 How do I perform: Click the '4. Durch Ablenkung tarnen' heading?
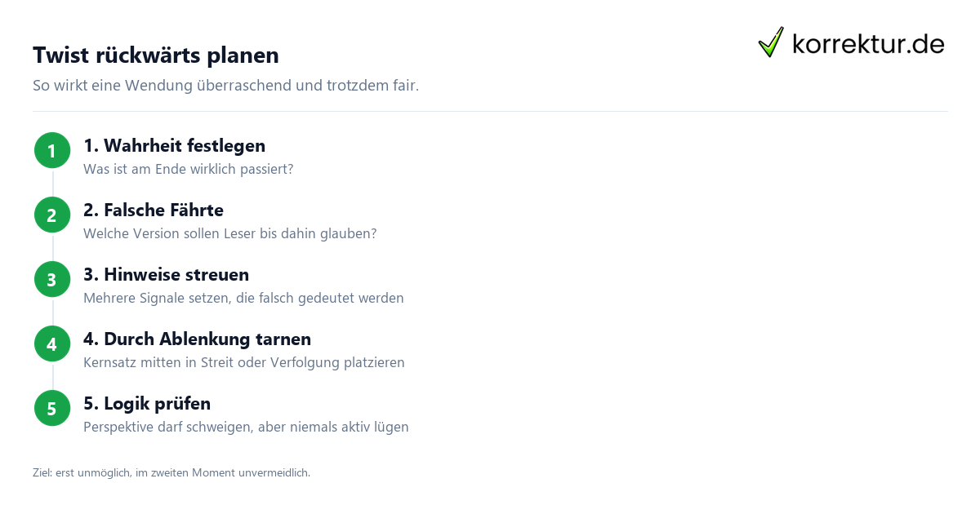click(198, 339)
